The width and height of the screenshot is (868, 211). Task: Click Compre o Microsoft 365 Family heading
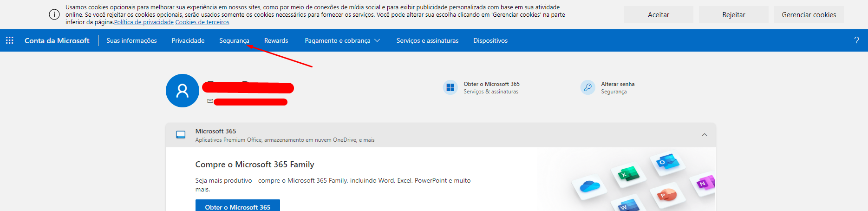(255, 165)
